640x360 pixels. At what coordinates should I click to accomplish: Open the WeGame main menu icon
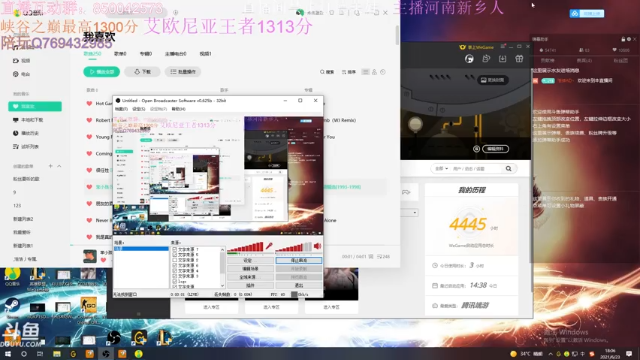(x=503, y=47)
